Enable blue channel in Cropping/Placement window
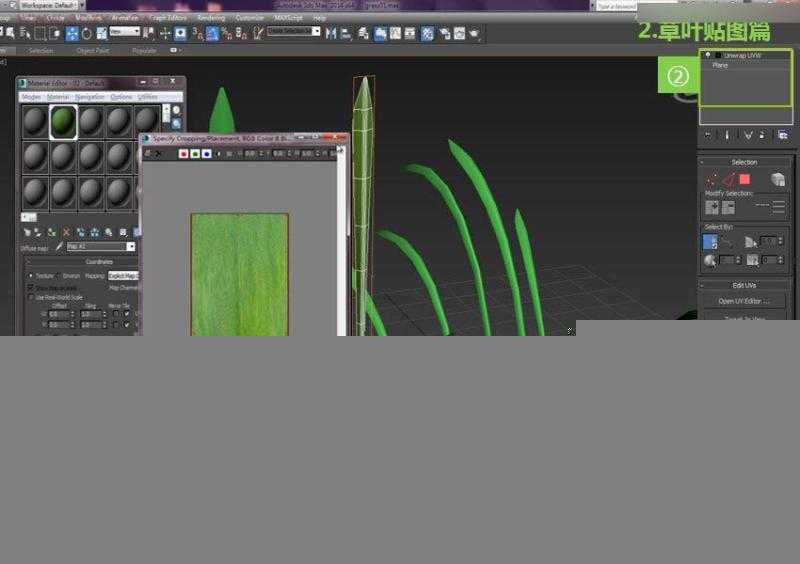The height and width of the screenshot is (564, 800). click(x=207, y=154)
